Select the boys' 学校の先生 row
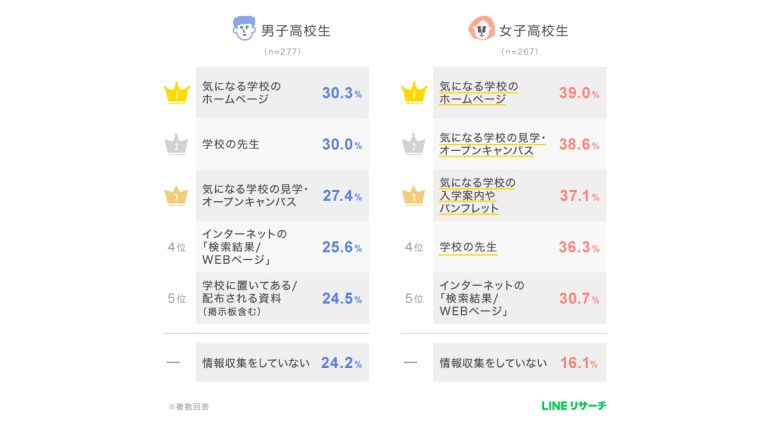This screenshot has width=770, height=429. [x=282, y=145]
